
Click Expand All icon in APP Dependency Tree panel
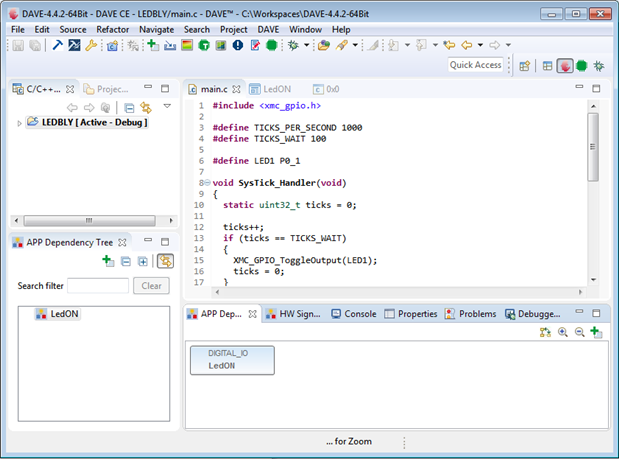143,261
